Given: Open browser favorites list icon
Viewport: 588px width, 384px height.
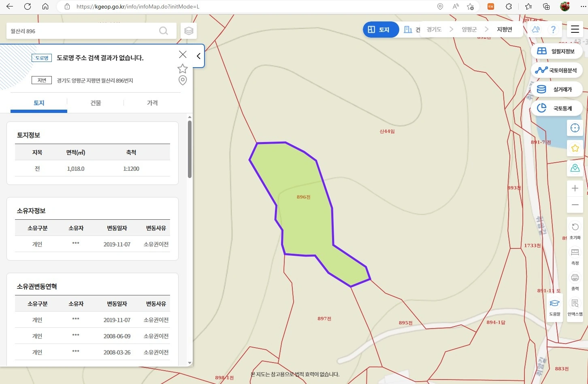Looking at the screenshot, I should tap(528, 6).
